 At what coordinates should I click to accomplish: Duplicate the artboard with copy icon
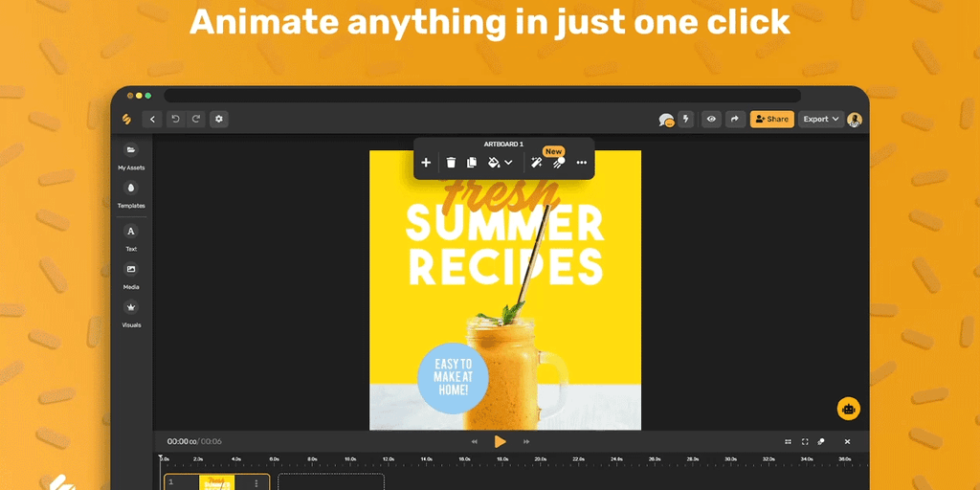(x=472, y=163)
